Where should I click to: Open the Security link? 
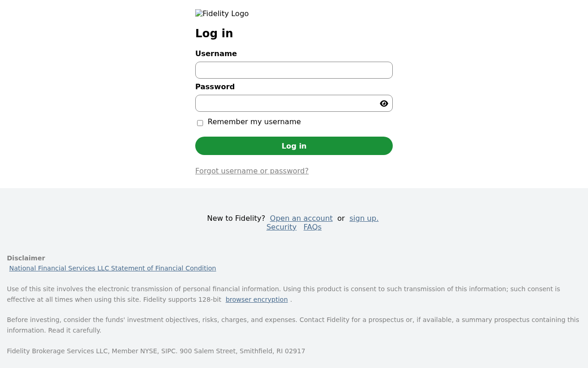click(x=282, y=227)
